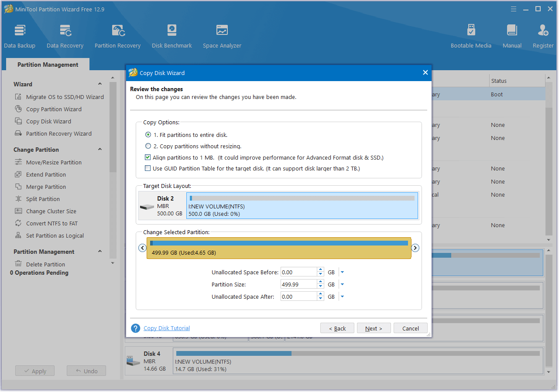Choose Delete Partition entry
The image size is (559, 392).
click(x=45, y=264)
